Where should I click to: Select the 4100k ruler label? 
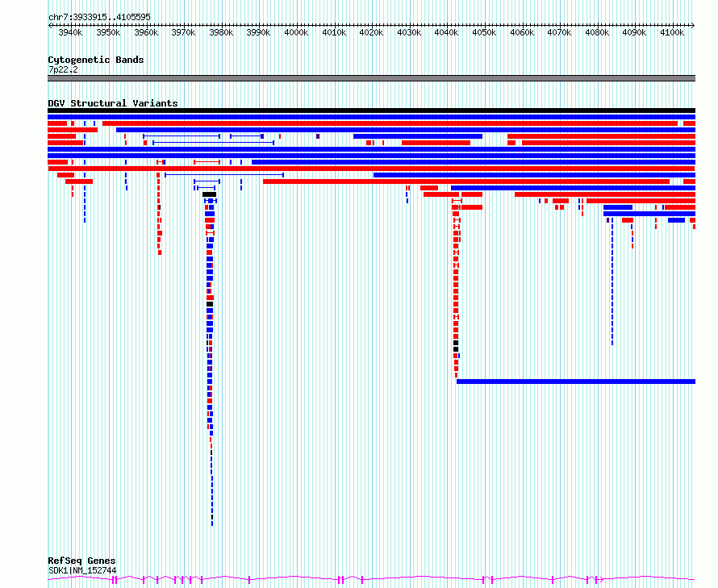(672, 32)
